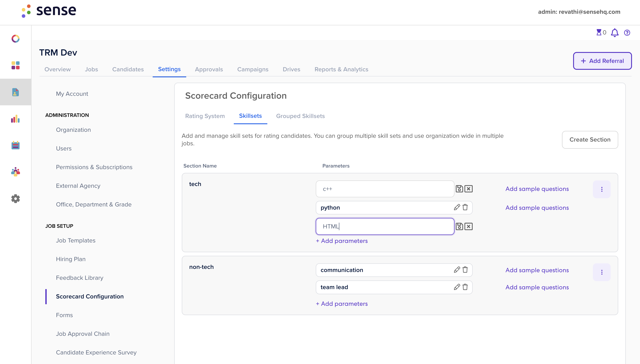
Task: Open the colorful grid dashboard sidebar icon
Action: point(16,65)
